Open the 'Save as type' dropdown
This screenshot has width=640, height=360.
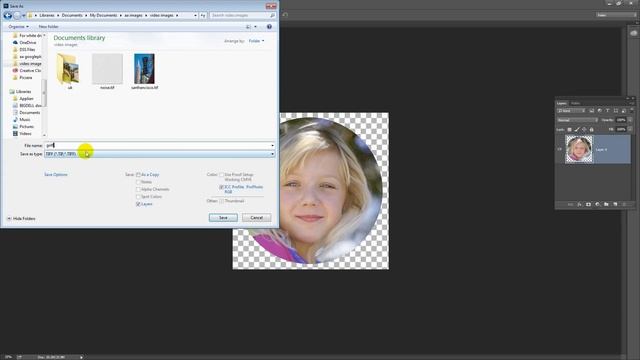159,154
